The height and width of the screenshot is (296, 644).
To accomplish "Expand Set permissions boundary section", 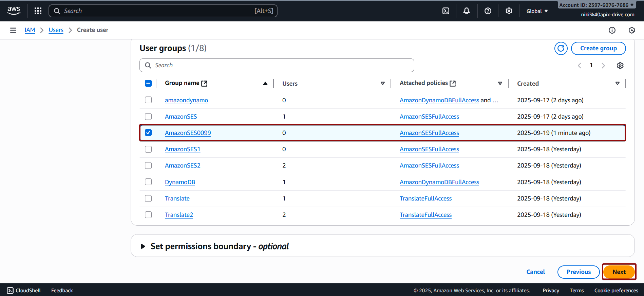I will coord(144,246).
